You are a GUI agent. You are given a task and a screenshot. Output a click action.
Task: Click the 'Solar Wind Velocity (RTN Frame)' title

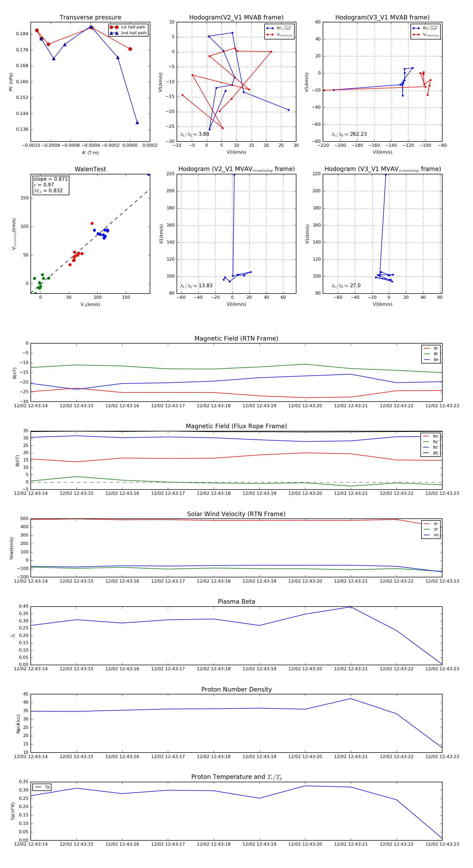236,514
